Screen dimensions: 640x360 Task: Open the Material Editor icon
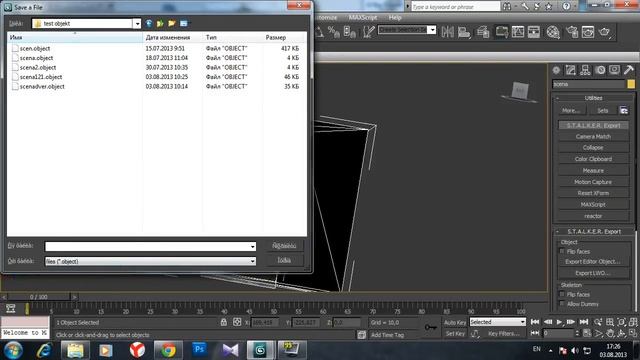(x=553, y=32)
